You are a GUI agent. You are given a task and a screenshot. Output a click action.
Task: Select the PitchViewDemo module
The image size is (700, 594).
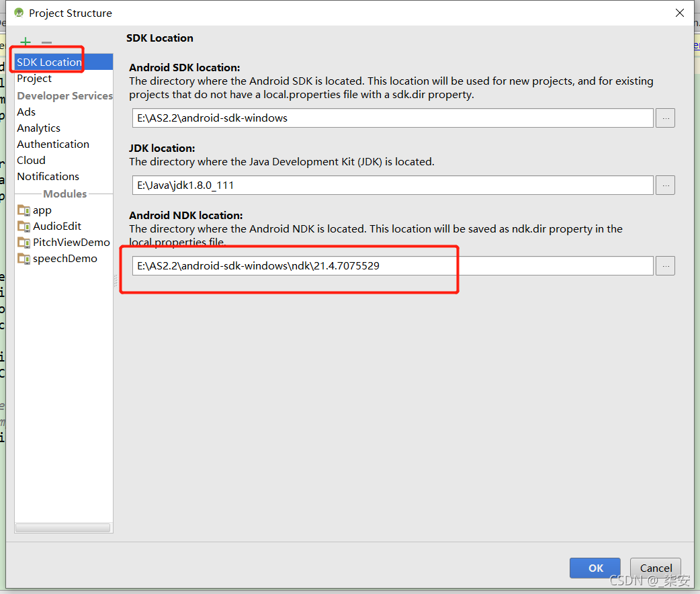pos(71,242)
